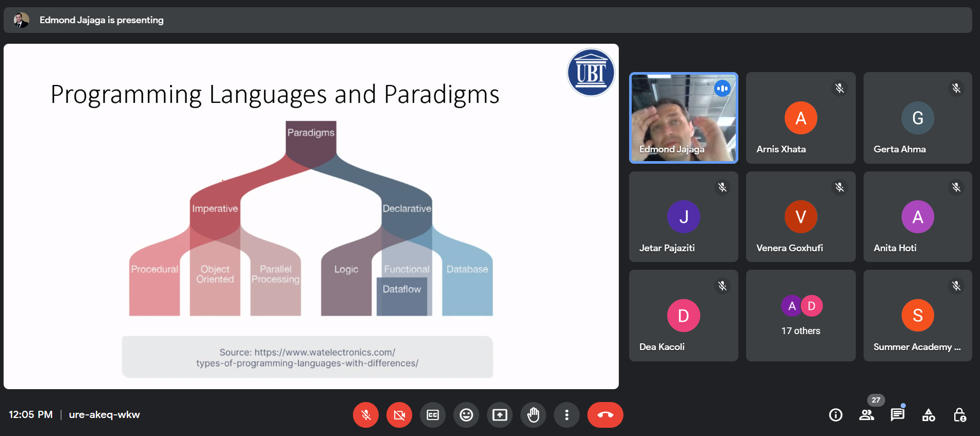Open host controls lock icon
This screenshot has height=436, width=980.
[959, 415]
